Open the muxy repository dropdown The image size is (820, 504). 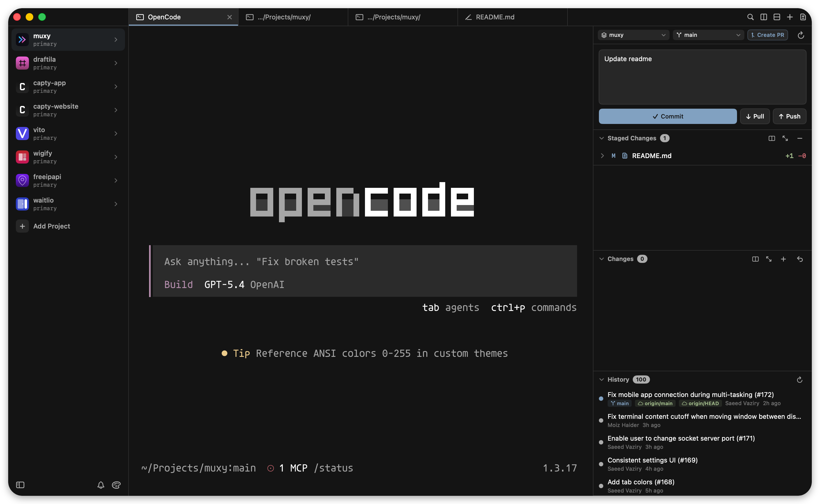tap(633, 35)
